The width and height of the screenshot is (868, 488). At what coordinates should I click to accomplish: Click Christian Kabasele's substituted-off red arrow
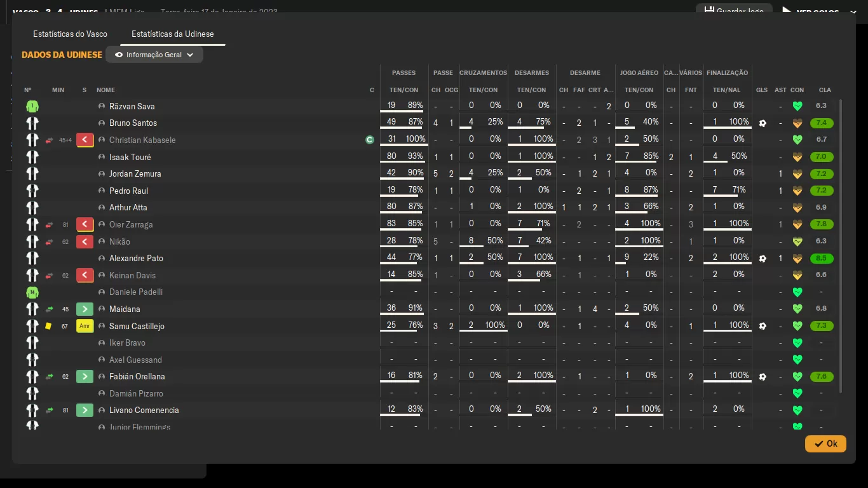click(x=85, y=140)
